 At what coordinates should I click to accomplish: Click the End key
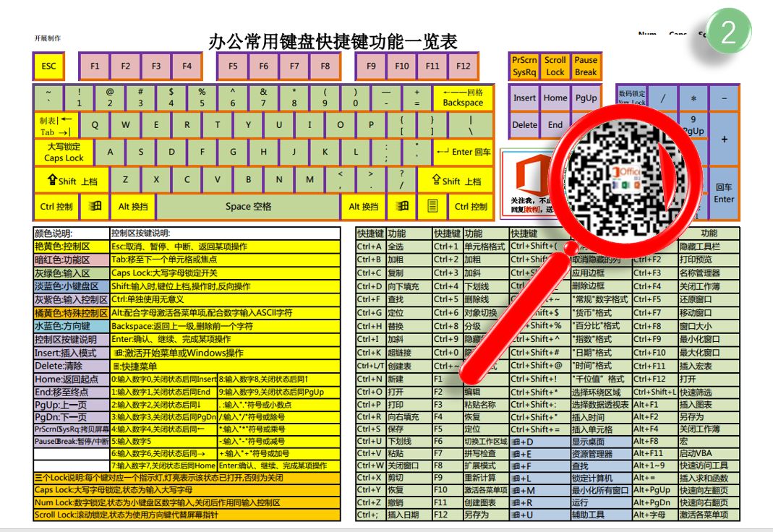[555, 124]
